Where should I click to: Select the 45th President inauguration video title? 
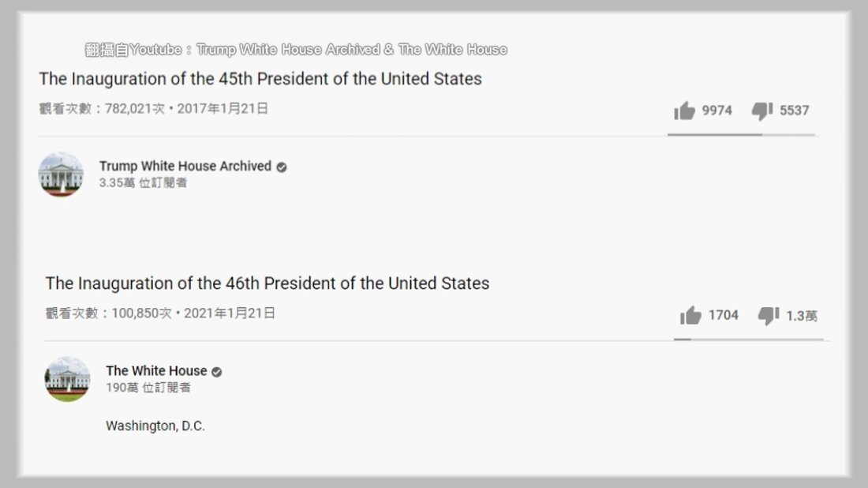coord(260,79)
